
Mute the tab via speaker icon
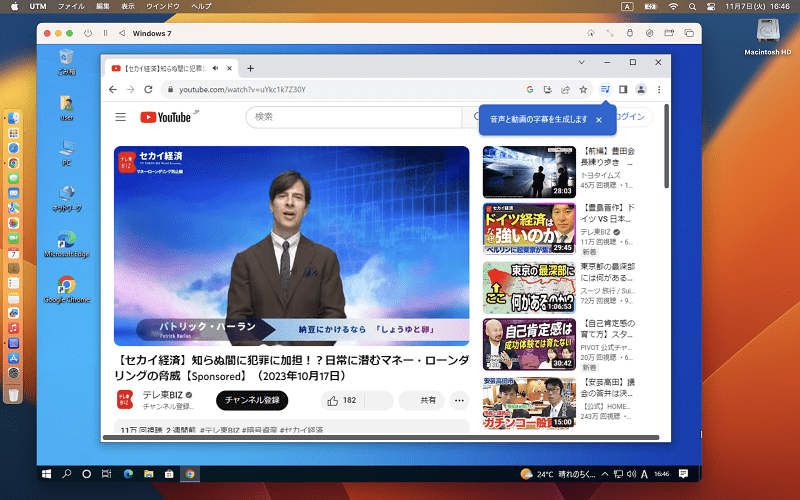[216, 68]
